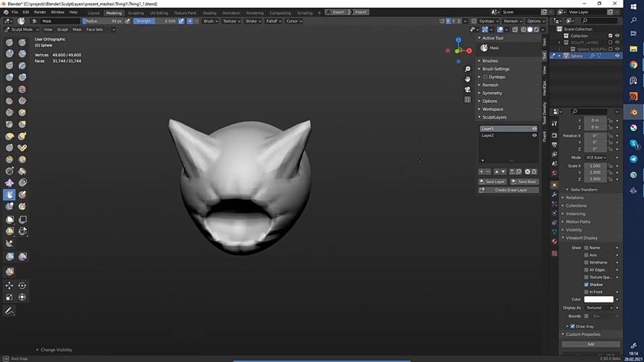
Task: Uncheck Collection exclude checkbox in outliner
Action: pos(611,35)
